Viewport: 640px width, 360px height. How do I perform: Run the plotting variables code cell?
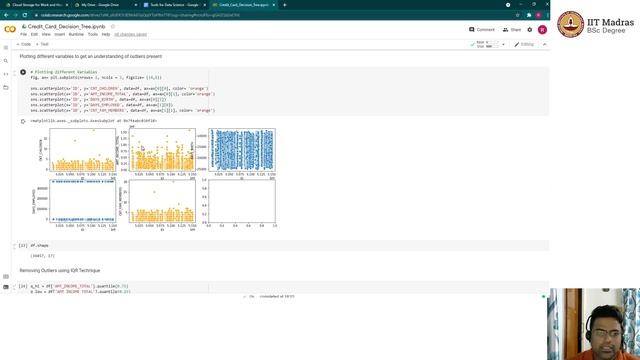(x=23, y=72)
